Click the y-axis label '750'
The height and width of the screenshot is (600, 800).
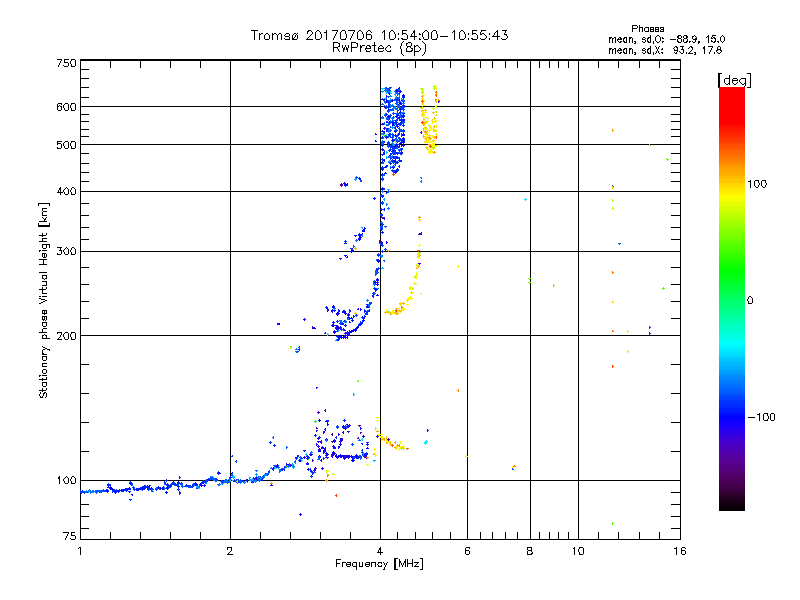(x=66, y=63)
